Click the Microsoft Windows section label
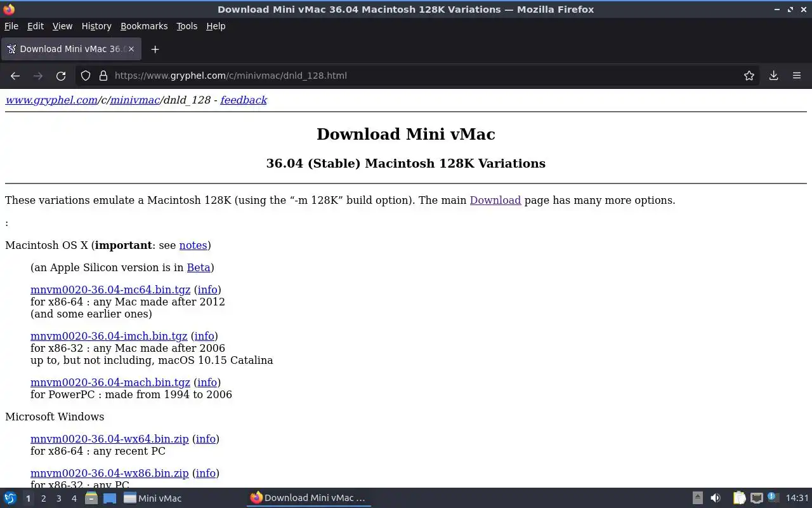The width and height of the screenshot is (812, 508). 55,417
